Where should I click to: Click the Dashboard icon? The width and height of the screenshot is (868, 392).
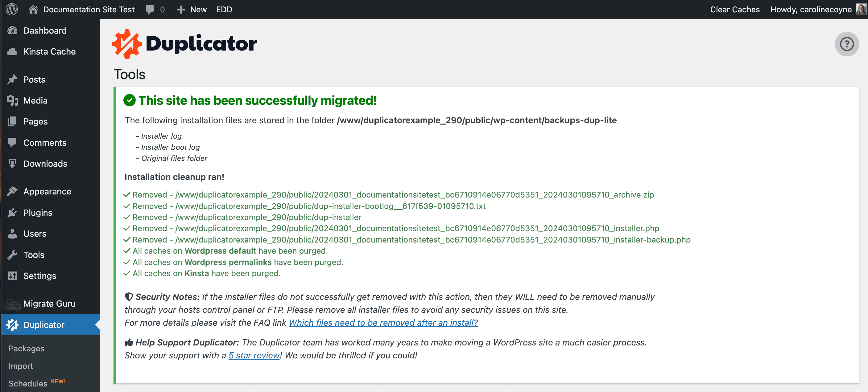(x=12, y=30)
